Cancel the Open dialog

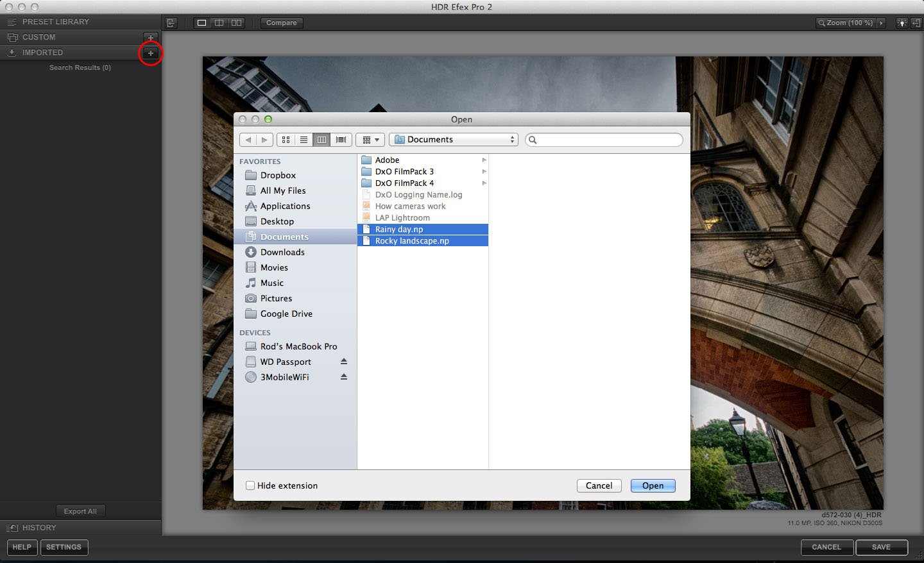click(599, 486)
